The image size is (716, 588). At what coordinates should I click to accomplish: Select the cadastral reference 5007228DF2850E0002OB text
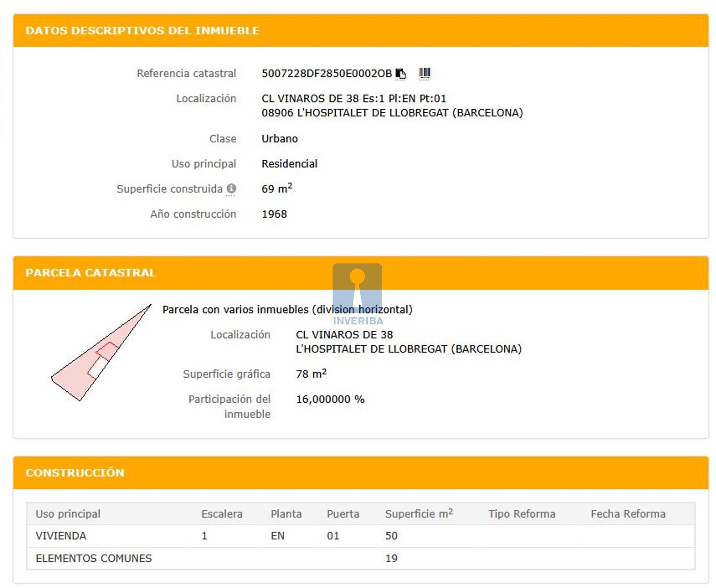pos(326,73)
